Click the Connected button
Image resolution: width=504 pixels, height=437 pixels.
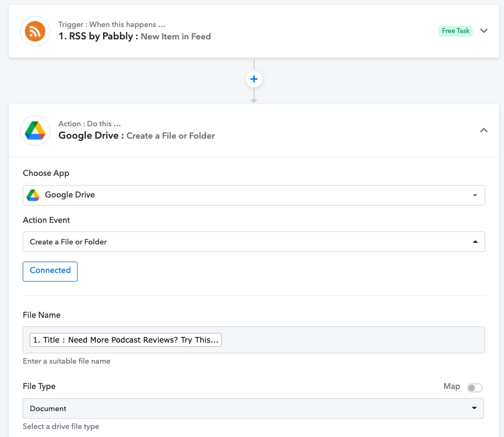[50, 271]
